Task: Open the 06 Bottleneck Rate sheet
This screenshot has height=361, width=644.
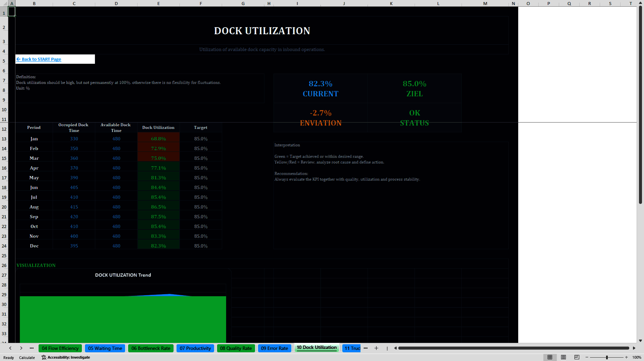Action: point(151,348)
